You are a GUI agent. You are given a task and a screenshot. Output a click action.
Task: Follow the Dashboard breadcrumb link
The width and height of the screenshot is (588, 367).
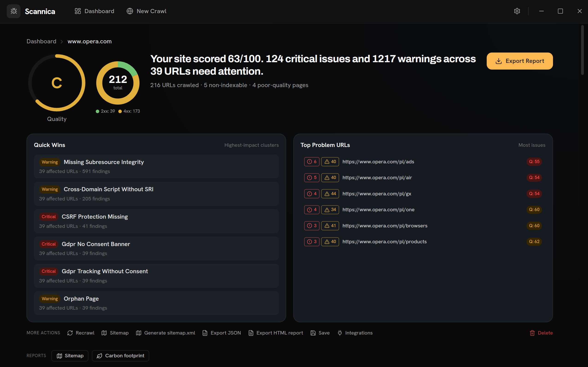(41, 41)
